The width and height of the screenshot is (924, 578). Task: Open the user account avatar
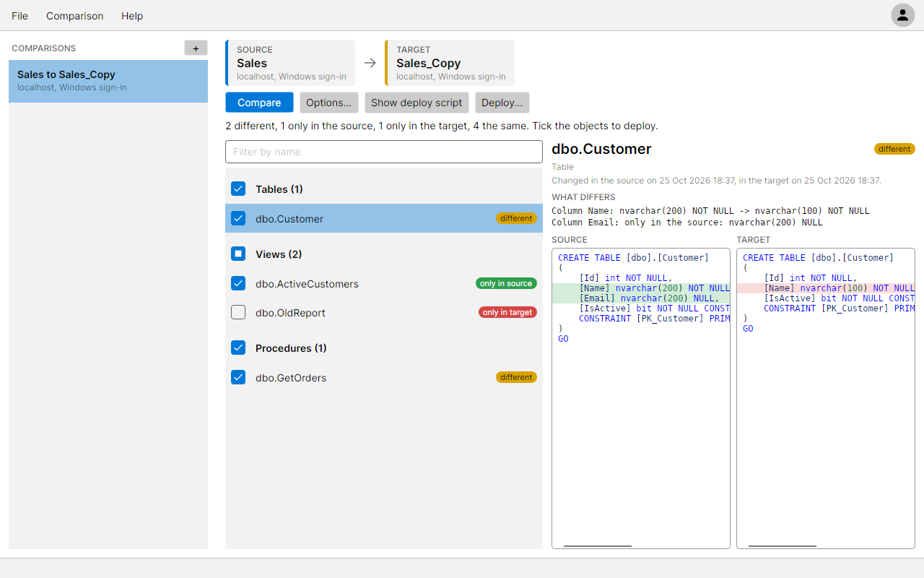pos(902,15)
